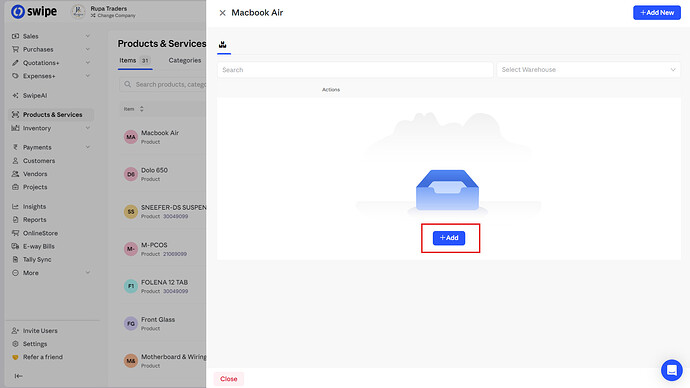
Task: Open the Select Warehouse dropdown
Action: tap(588, 70)
